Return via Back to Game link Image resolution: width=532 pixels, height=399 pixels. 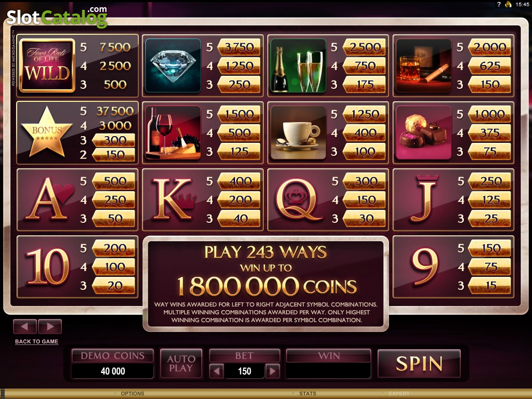coord(36,341)
